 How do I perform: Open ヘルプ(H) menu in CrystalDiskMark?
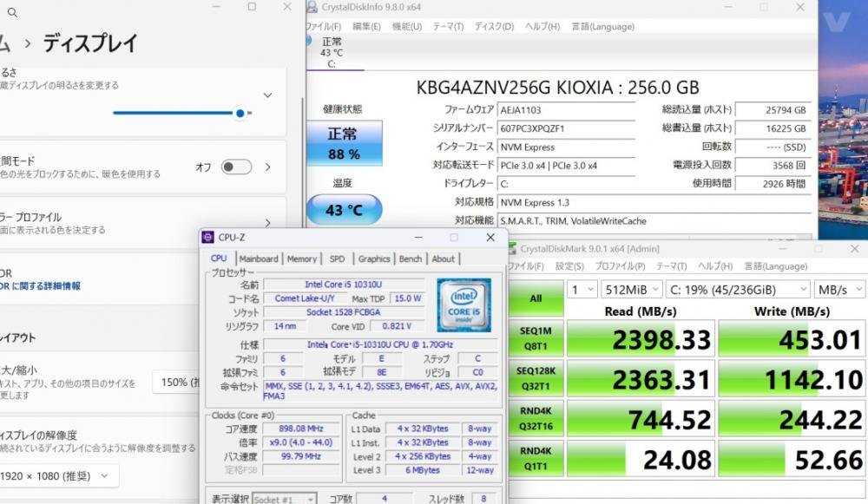(715, 266)
